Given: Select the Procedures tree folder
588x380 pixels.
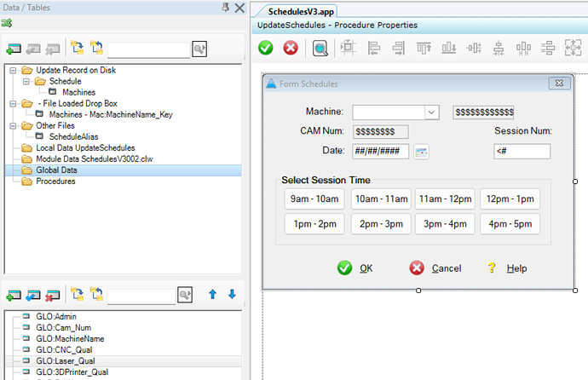Looking at the screenshot, I should pyautogui.click(x=55, y=181).
